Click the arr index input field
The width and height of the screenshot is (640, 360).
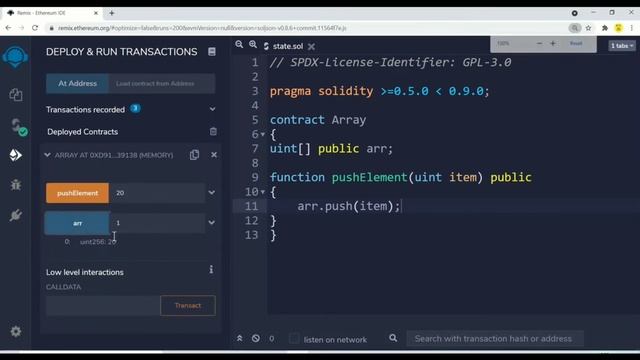tap(157, 223)
